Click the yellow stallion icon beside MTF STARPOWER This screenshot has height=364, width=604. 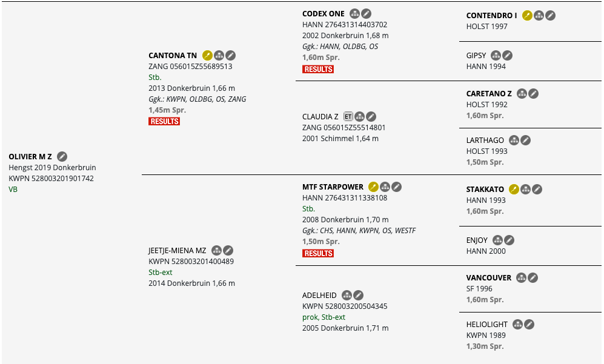373,187
